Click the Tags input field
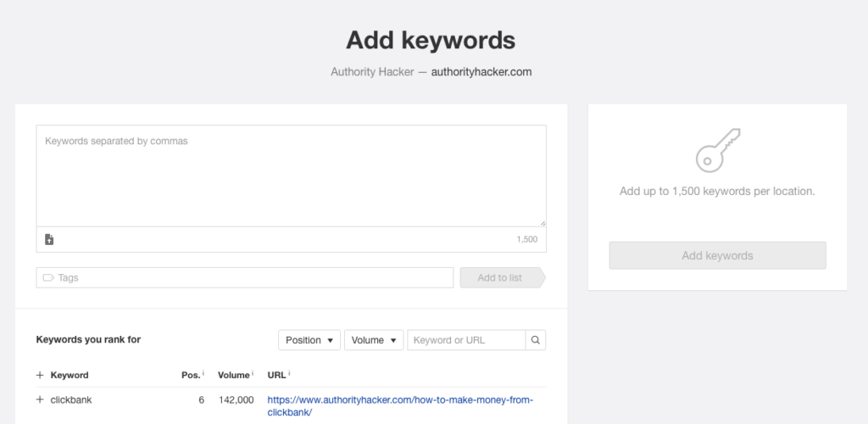The height and width of the screenshot is (424, 868). [x=245, y=278]
